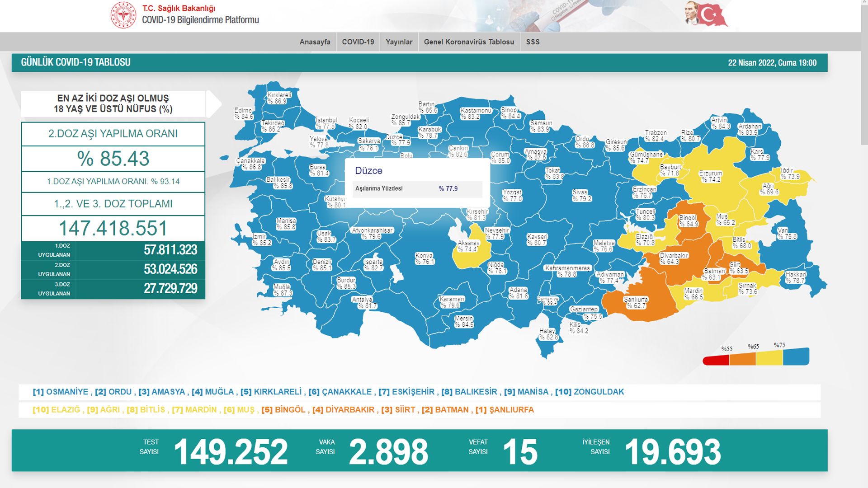Select Erzurum province on the map
The image size is (868, 488).
click(x=711, y=176)
